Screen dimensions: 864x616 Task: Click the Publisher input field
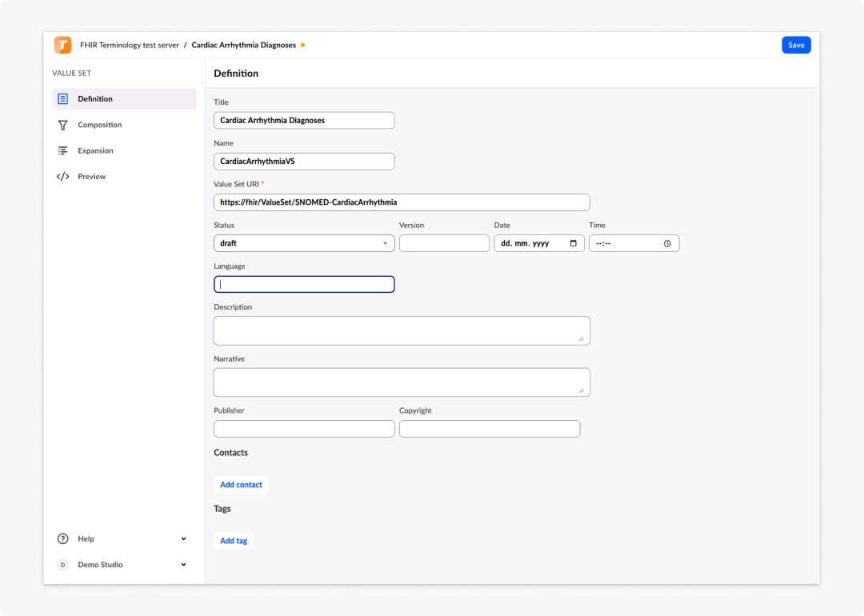pos(304,429)
